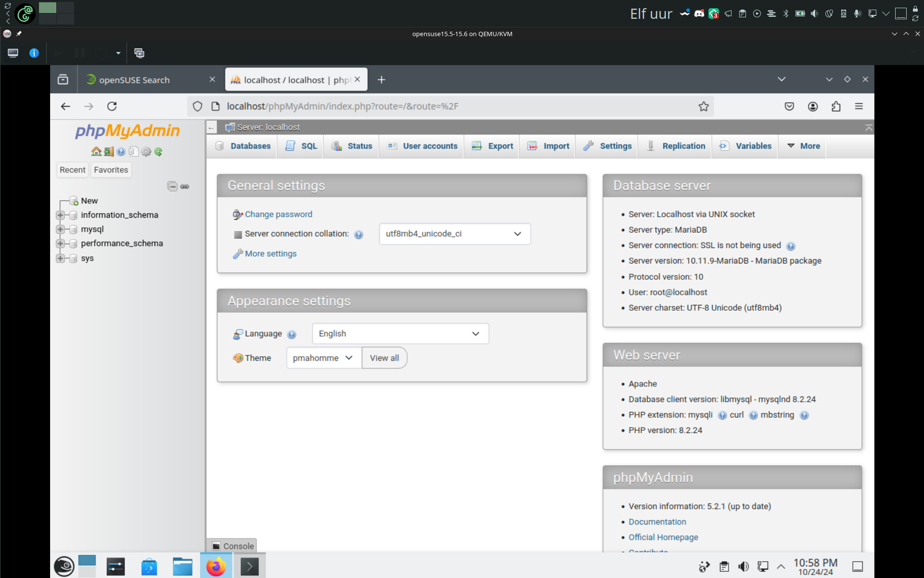Open the More menu tab
The image size is (924, 578).
(x=803, y=146)
